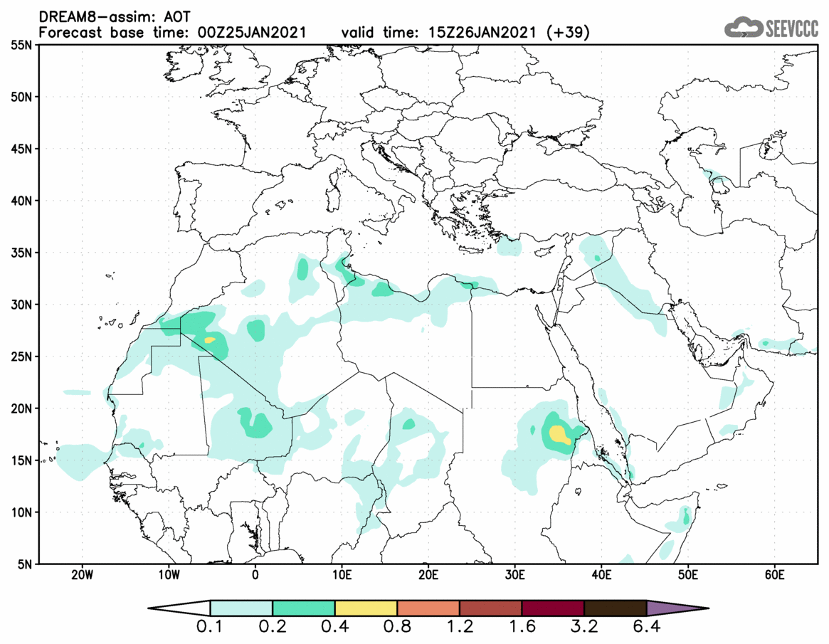The width and height of the screenshot is (829, 644).
Task: Click the '(+39)' forecast hour offset
Action: 569,32
